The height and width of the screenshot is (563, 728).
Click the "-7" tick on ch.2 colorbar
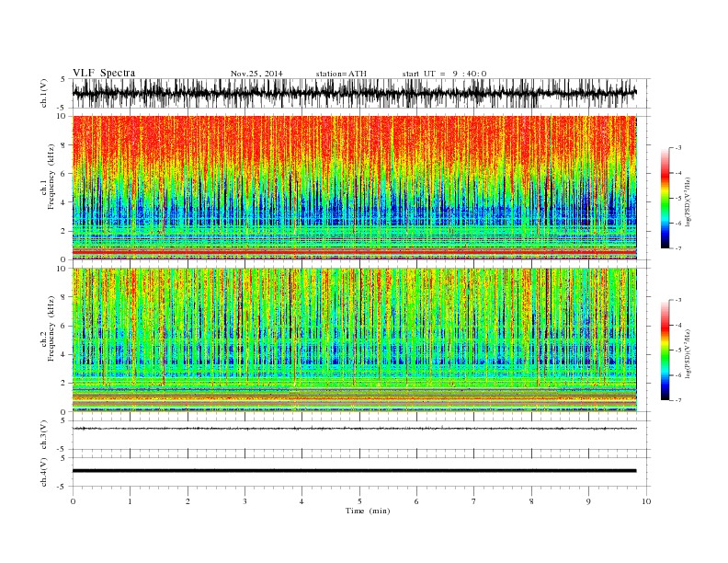(677, 400)
